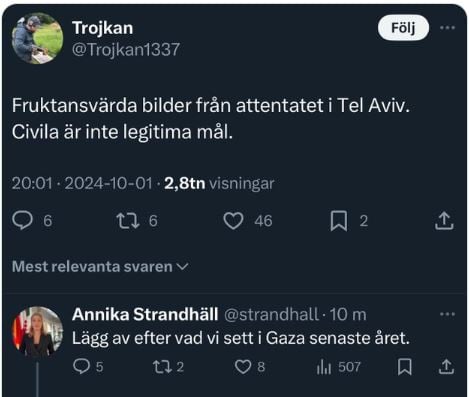Share Annika Strandhäll's reply
The image size is (469, 397).
[446, 367]
